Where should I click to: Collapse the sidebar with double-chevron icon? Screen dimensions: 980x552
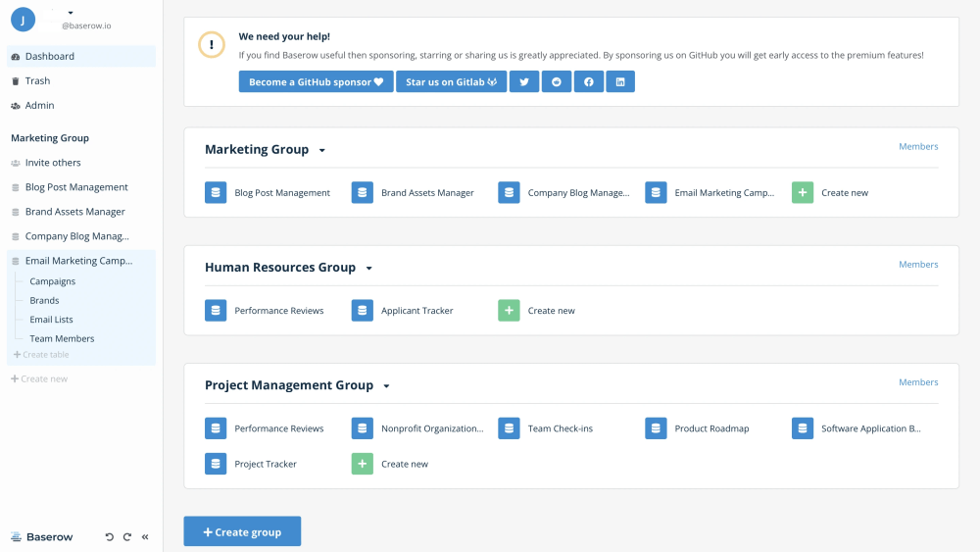click(145, 537)
